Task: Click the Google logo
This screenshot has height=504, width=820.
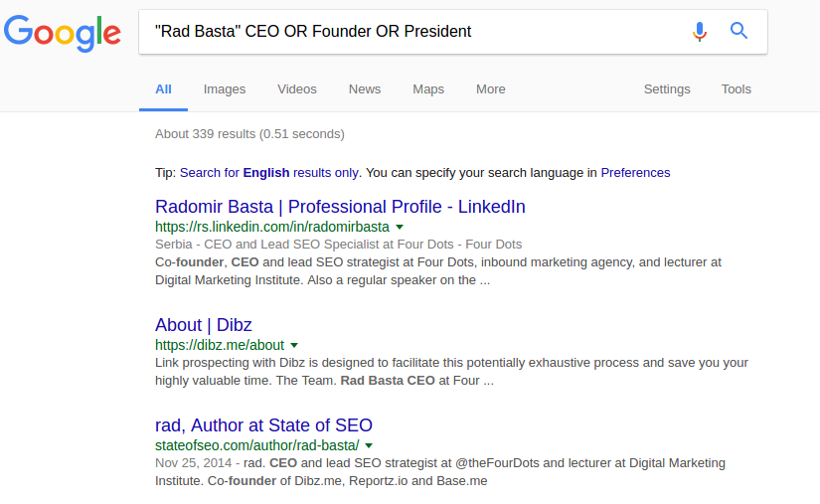Action: click(x=63, y=33)
